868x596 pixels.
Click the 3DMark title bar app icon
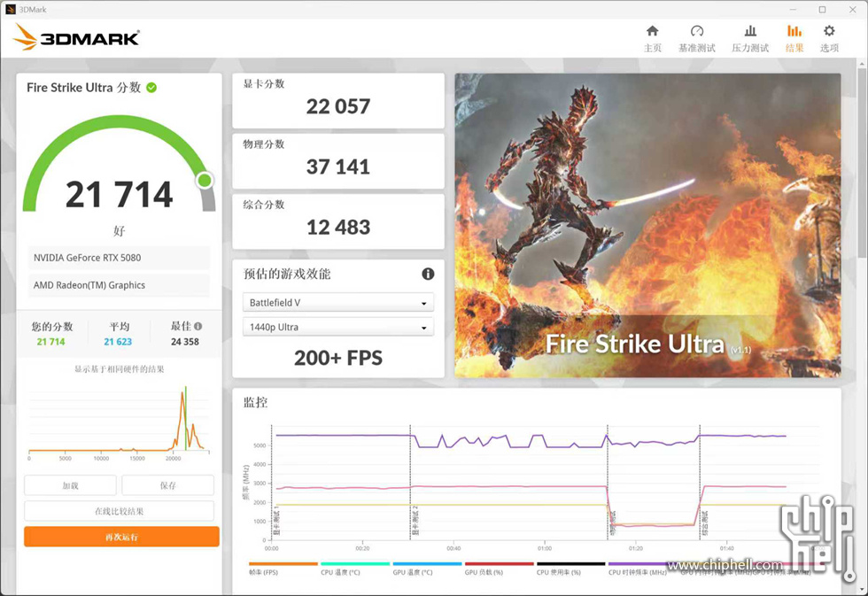click(x=10, y=10)
